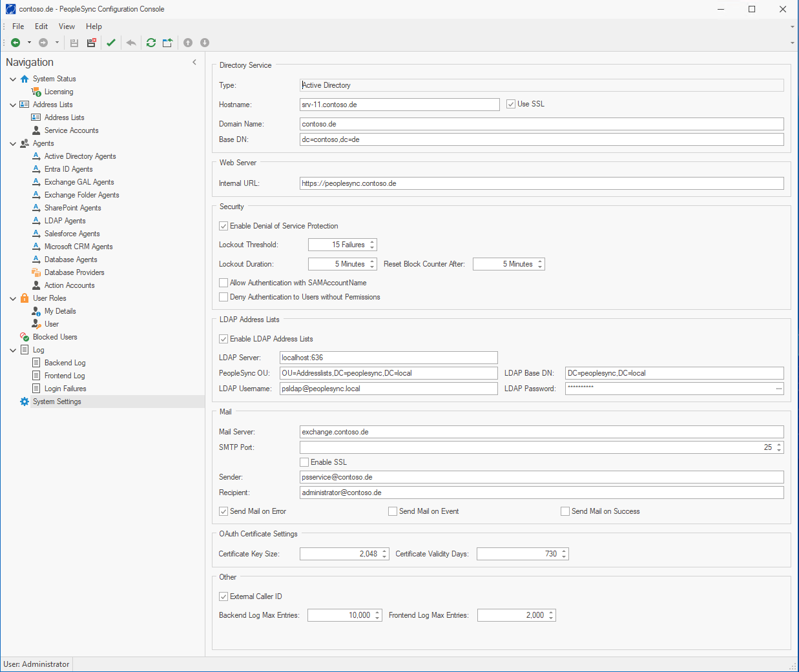799x672 pixels.
Task: Collapse the Log tree node
Action: tap(13, 350)
